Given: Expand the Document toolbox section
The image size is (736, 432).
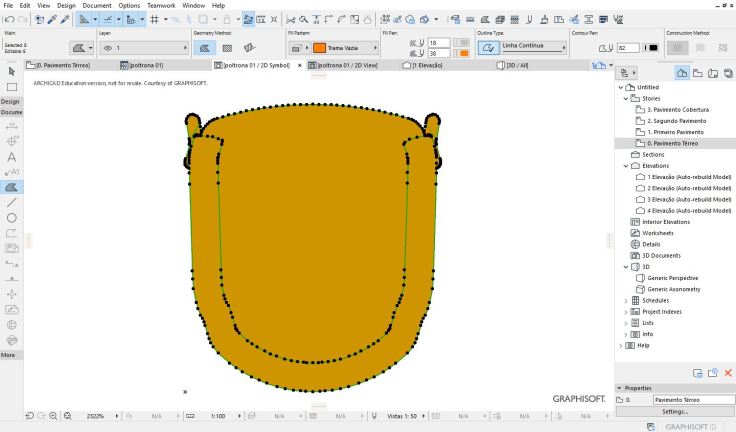Looking at the screenshot, I should click(11, 112).
